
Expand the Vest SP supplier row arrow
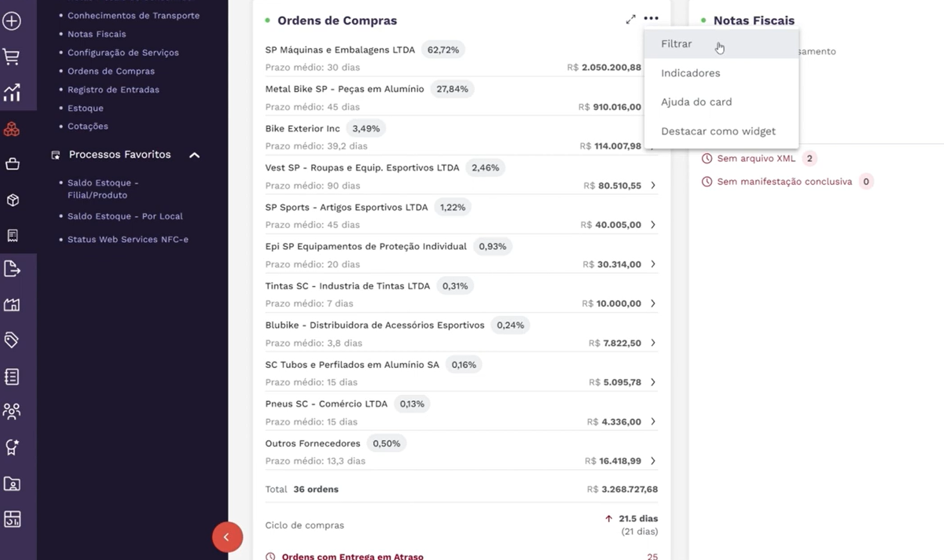click(653, 185)
